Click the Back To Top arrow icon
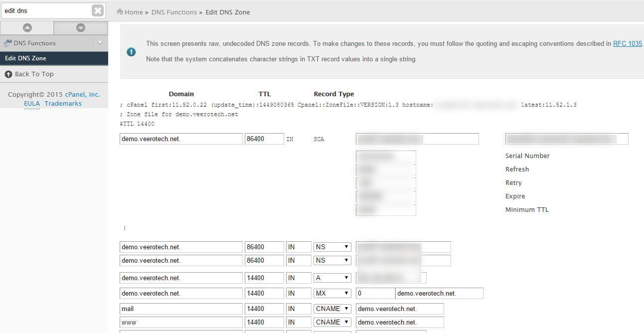Image resolution: width=644 pixels, height=333 pixels. pos(8,74)
